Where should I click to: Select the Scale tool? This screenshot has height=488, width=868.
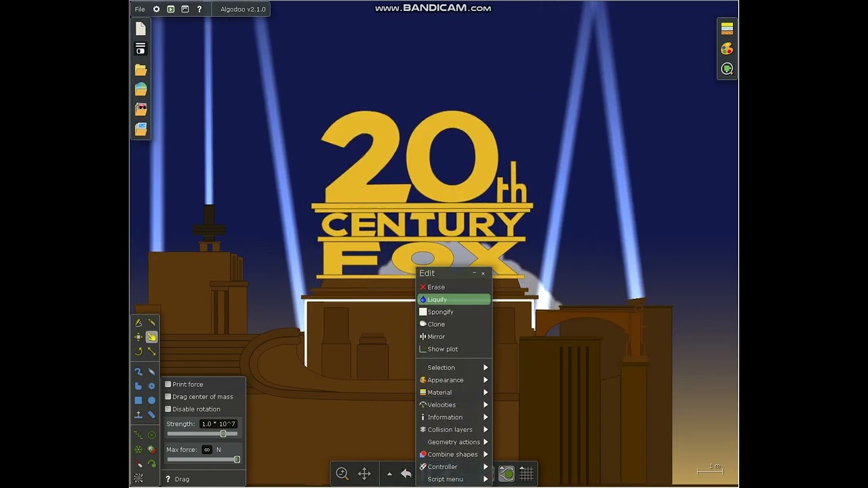point(151,351)
